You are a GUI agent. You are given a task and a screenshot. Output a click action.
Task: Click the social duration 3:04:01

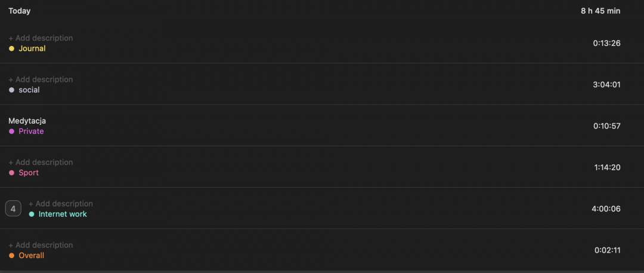[x=606, y=85]
